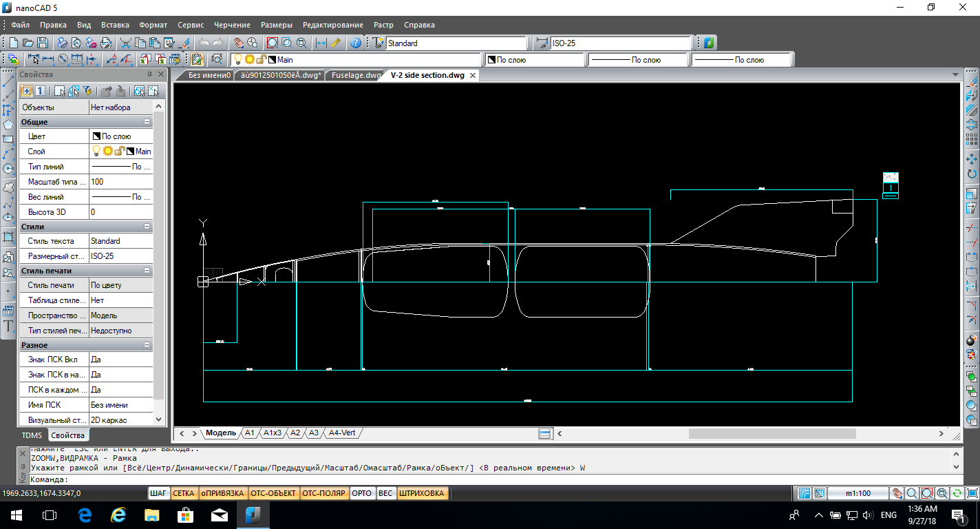
Task: Click the Масштаб типа value 100
Action: pyautogui.click(x=121, y=182)
